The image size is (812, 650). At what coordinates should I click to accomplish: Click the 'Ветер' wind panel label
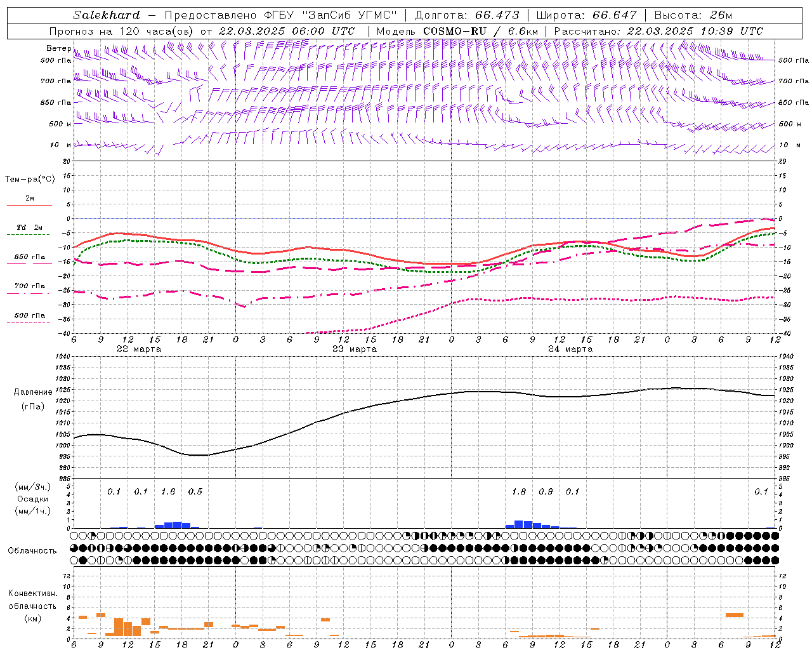pos(58,48)
